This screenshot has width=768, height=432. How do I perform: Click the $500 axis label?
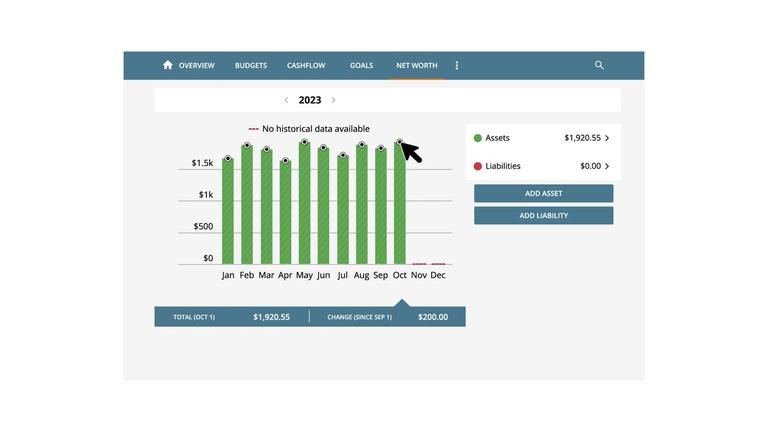[x=203, y=226]
